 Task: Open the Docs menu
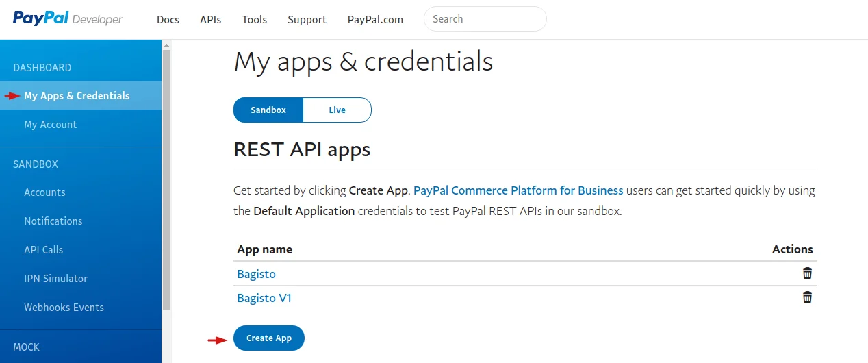[168, 19]
